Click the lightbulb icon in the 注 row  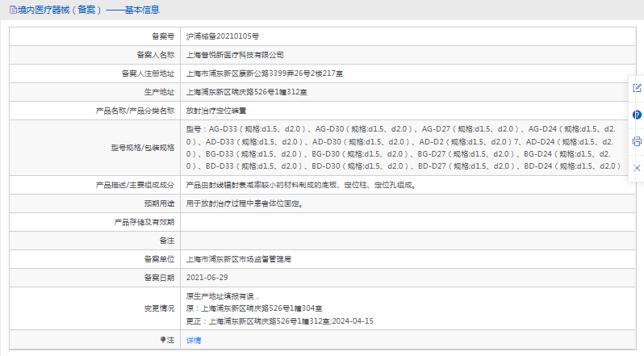click(163, 340)
